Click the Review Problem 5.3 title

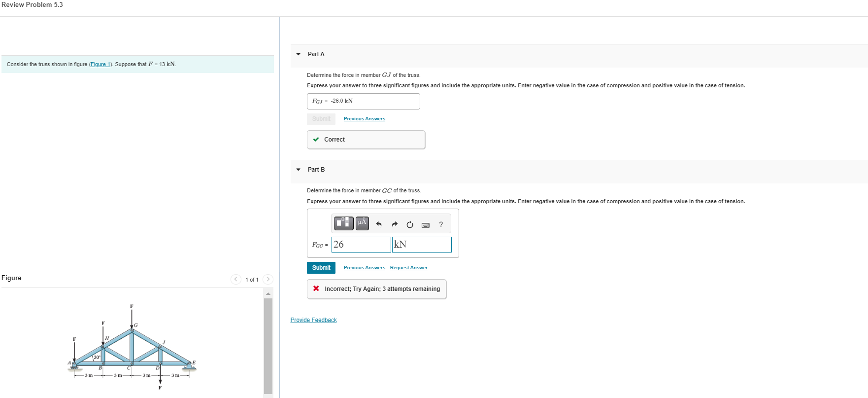33,5
